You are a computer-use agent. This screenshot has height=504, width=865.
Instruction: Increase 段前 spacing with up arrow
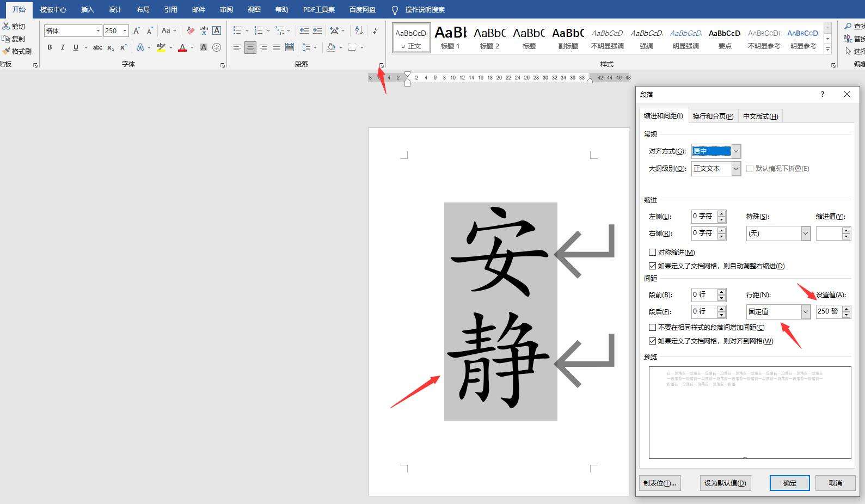click(x=722, y=292)
